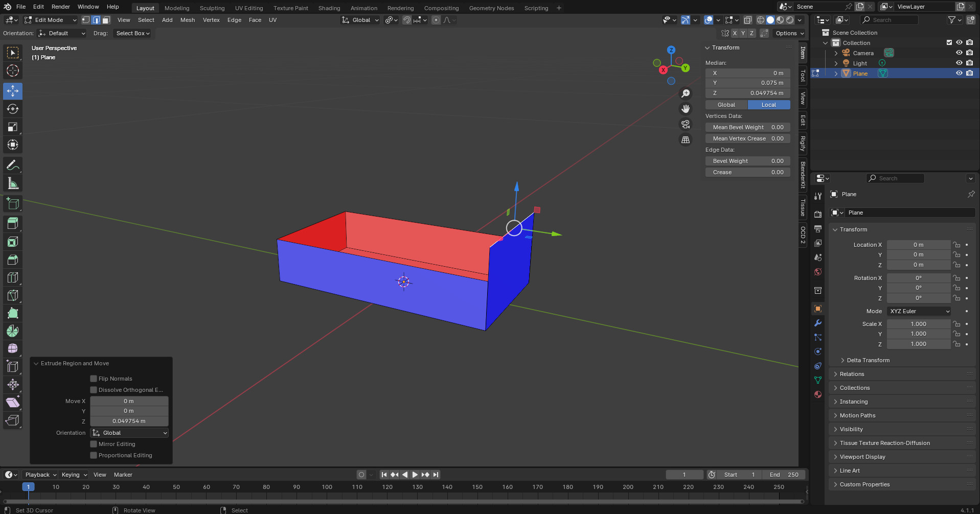This screenshot has width=980, height=514.
Task: Click the Mean Bevel Weight slider
Action: tap(747, 127)
